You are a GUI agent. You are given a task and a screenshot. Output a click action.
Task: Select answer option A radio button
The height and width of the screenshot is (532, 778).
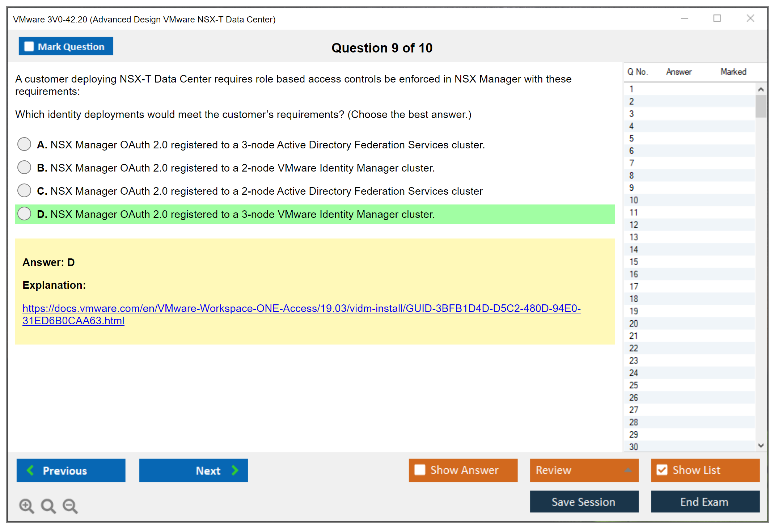click(24, 144)
